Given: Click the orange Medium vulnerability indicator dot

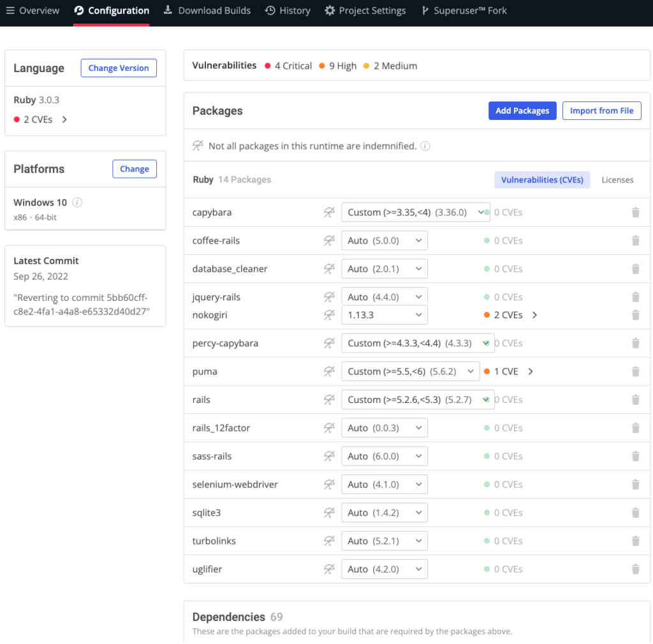Looking at the screenshot, I should [x=365, y=66].
